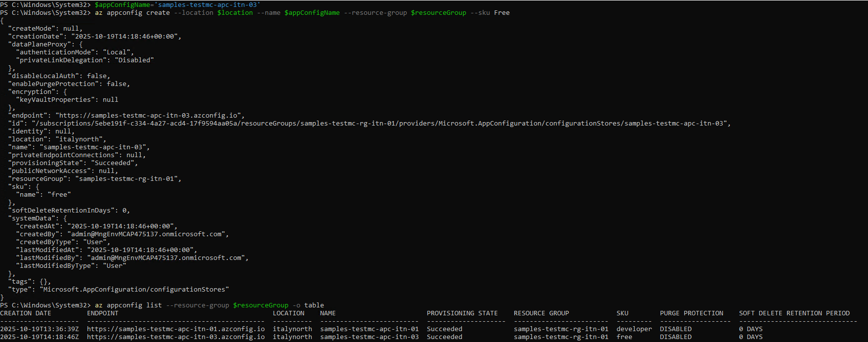Click the Microsoft.AppConfiguration/configurationStores type value
868x342 pixels.
(x=134, y=290)
